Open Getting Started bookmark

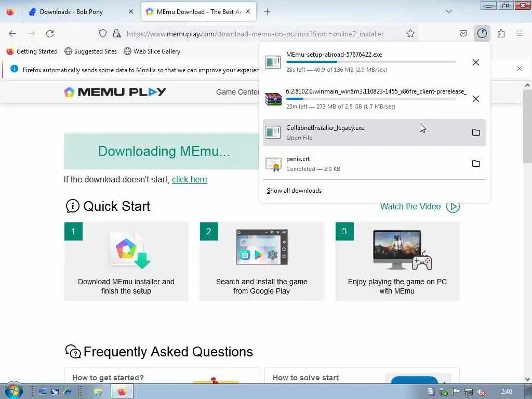coord(32,51)
